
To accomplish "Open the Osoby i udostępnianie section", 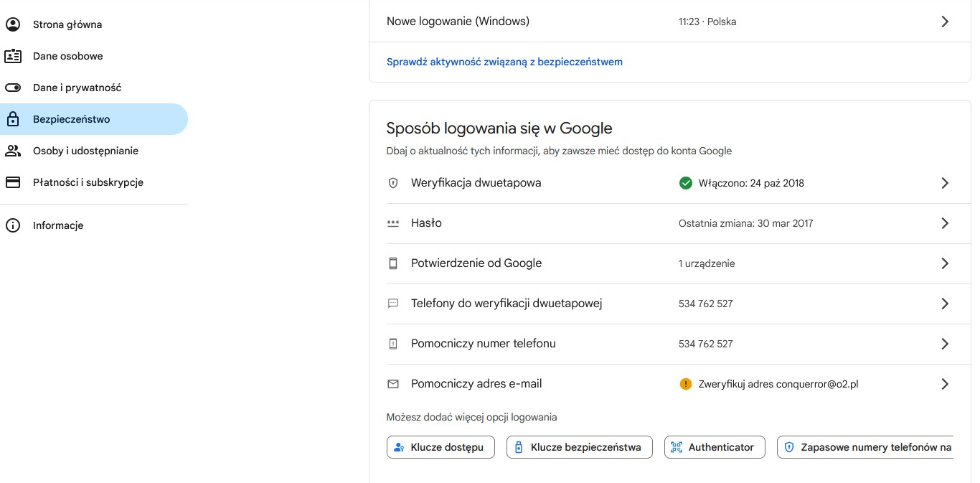I will click(x=84, y=151).
